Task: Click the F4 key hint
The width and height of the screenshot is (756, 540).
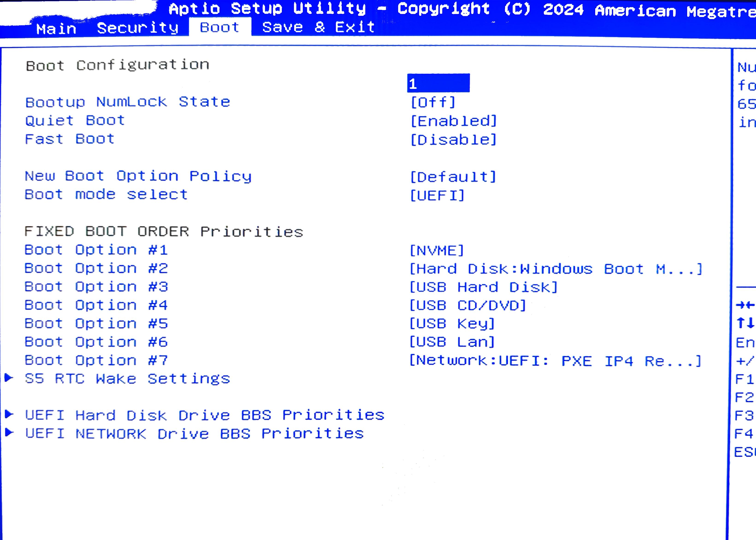Action: 744,434
